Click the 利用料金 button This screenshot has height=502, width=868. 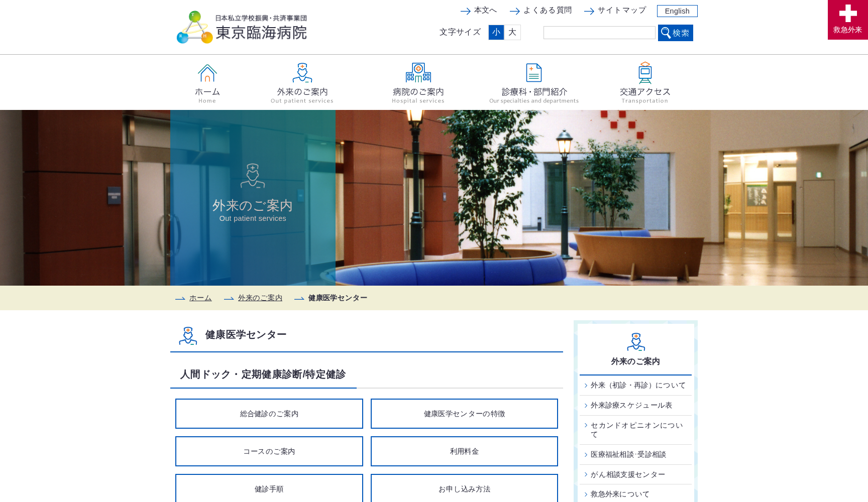click(x=464, y=451)
